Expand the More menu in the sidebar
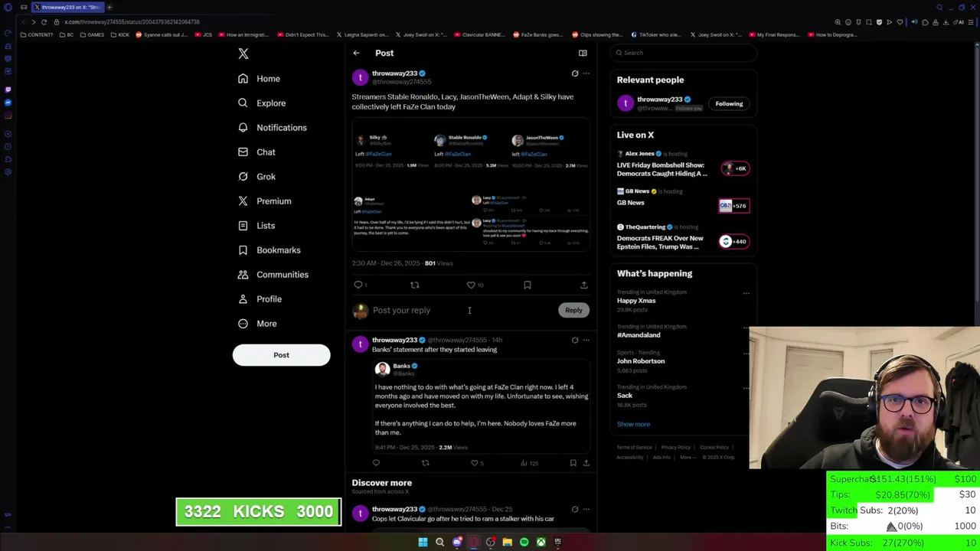 pos(257,324)
